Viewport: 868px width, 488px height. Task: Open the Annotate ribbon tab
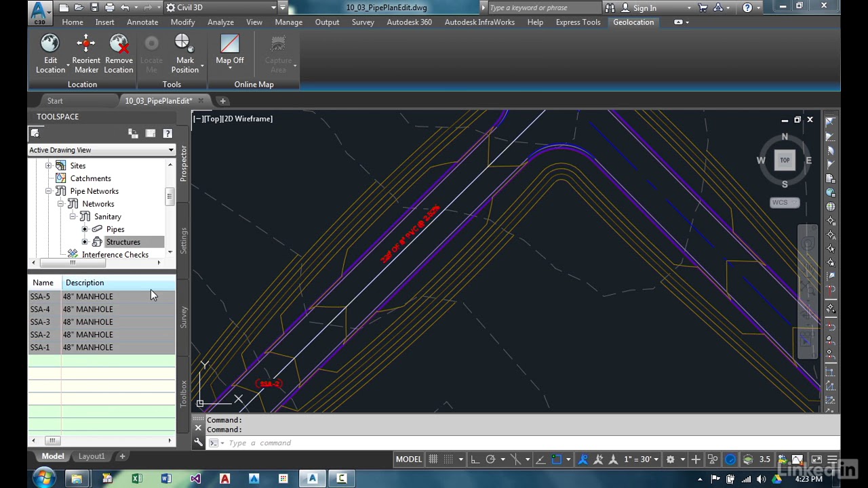[142, 22]
